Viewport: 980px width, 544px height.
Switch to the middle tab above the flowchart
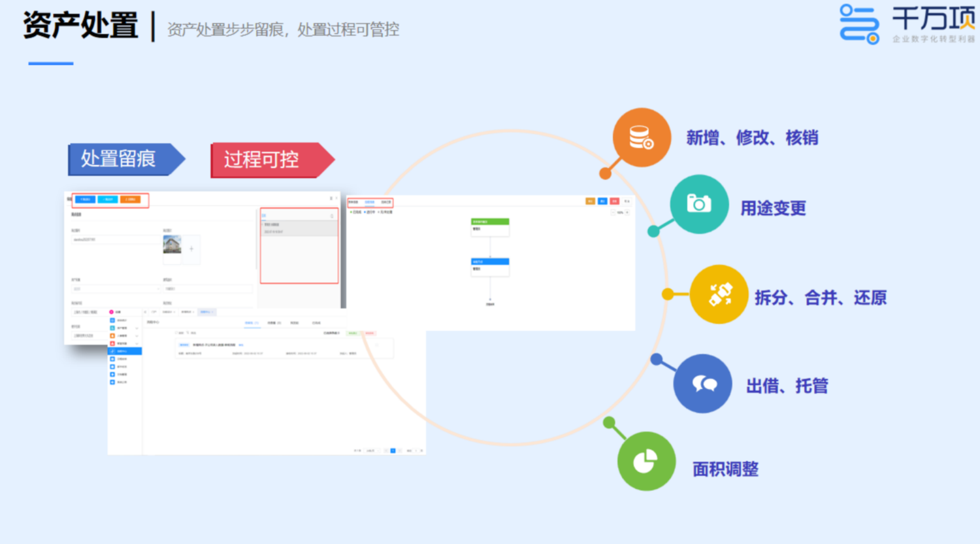(370, 203)
